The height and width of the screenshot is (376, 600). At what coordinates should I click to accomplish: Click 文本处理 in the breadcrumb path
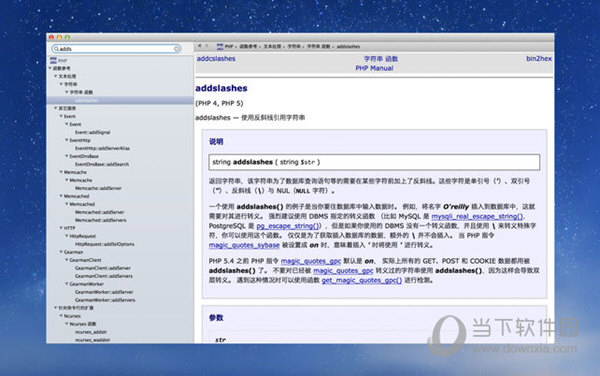[272, 46]
